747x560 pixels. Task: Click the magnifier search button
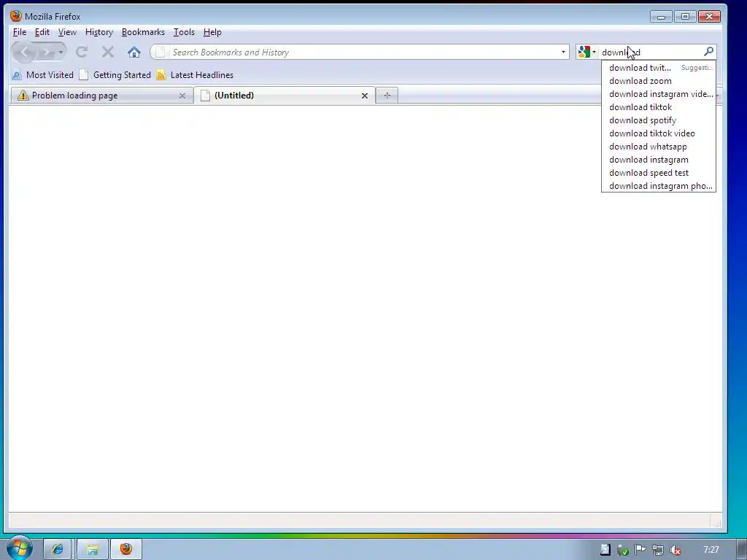(x=708, y=52)
